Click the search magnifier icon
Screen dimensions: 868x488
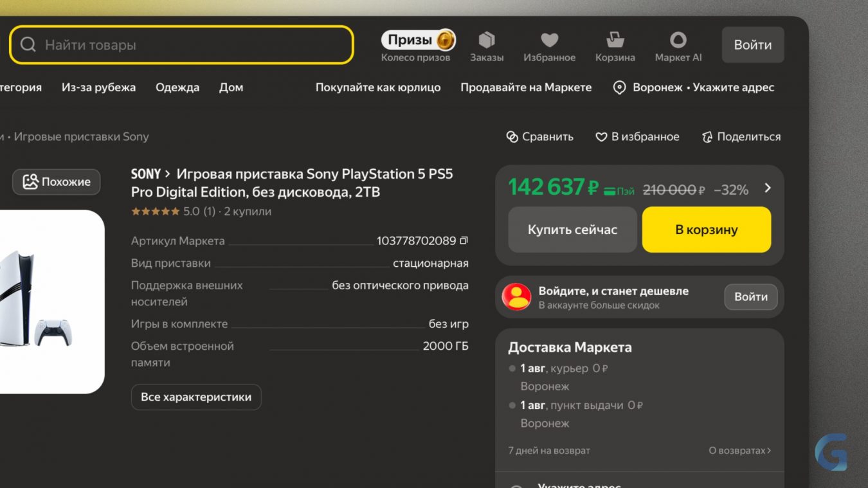click(28, 45)
